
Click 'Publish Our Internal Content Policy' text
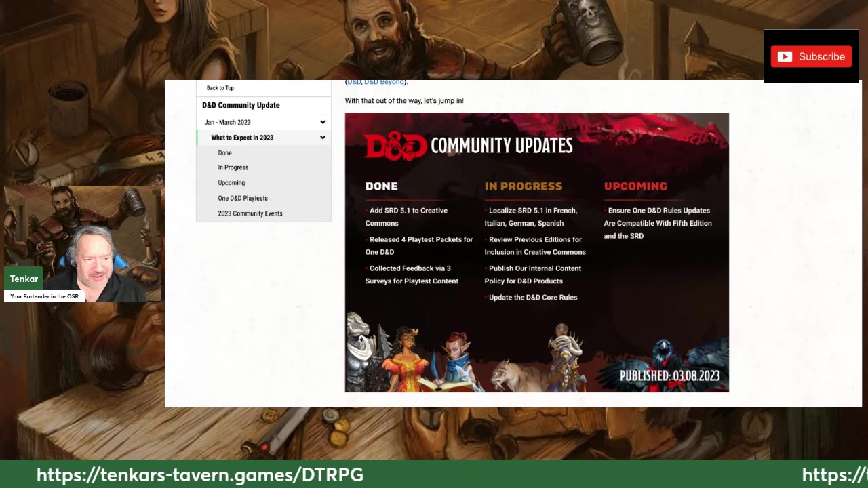tap(533, 274)
